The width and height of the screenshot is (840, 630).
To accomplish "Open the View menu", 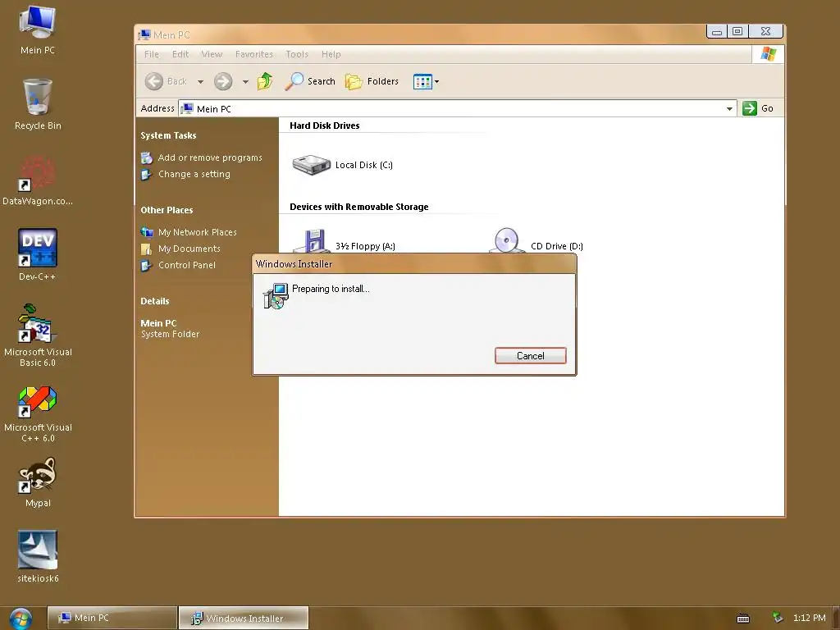I will [212, 54].
